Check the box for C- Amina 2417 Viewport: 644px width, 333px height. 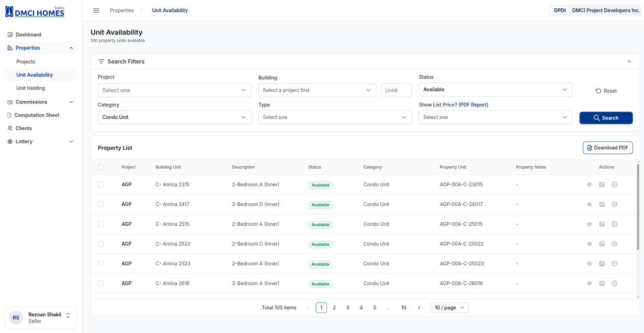coord(101,204)
